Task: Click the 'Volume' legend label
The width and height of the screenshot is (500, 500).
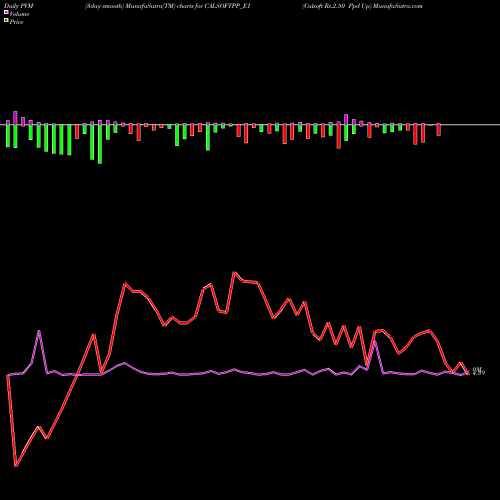Action: [19, 14]
